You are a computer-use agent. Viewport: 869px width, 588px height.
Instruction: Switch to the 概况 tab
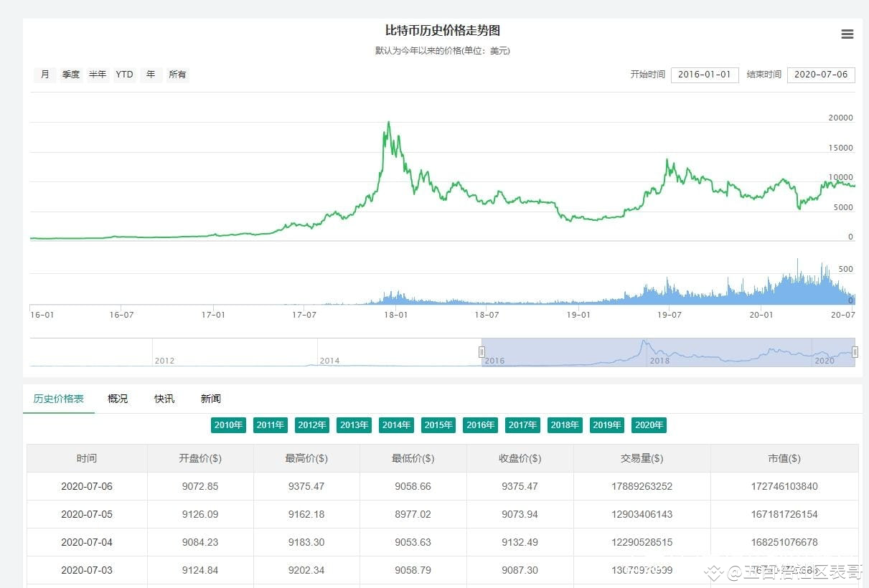pyautogui.click(x=117, y=399)
